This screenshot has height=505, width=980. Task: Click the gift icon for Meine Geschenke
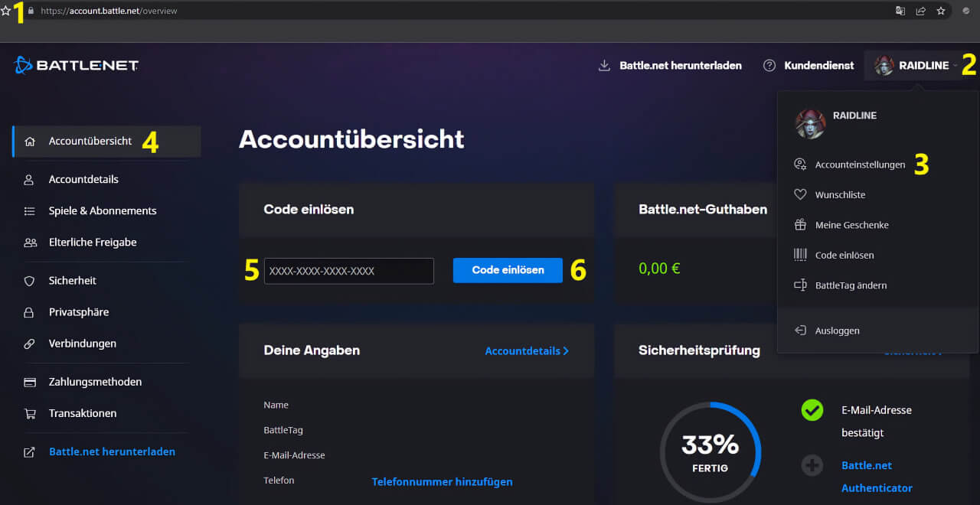pos(800,225)
